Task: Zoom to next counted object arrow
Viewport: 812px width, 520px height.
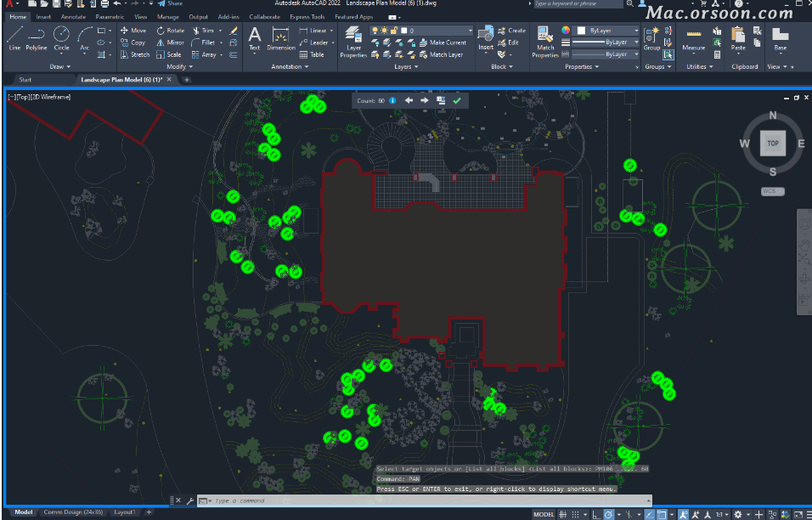Action: 425,100
